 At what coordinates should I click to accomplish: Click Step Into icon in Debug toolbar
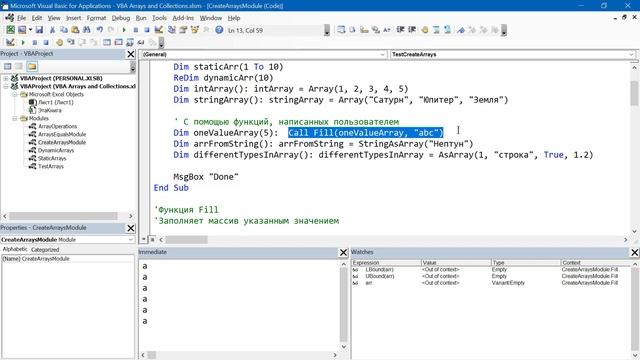(x=71, y=42)
